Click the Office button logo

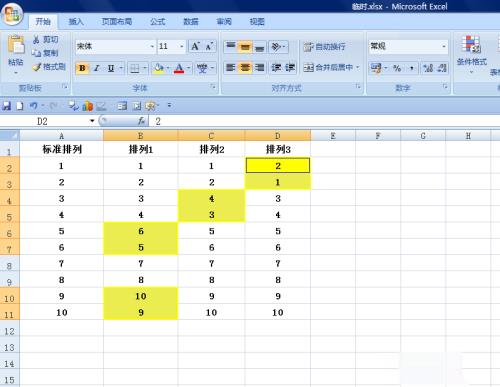[x=12, y=15]
